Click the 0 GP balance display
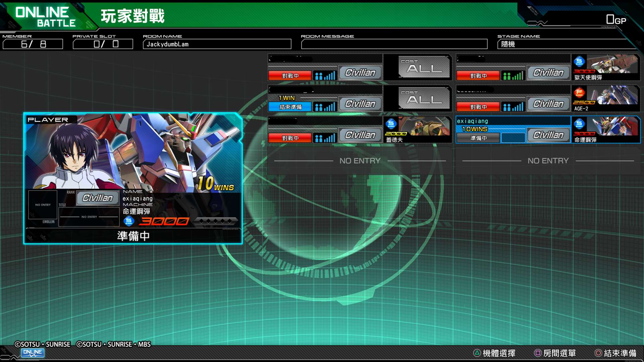The image size is (644, 362). pyautogui.click(x=616, y=19)
